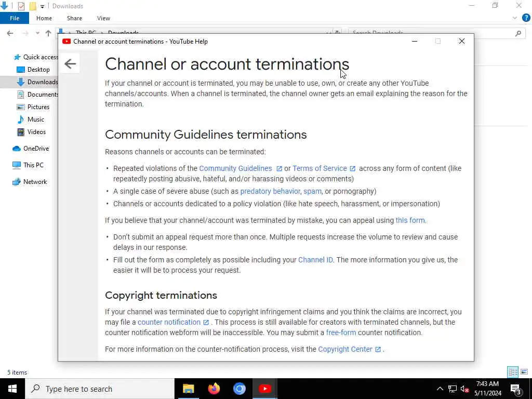This screenshot has width=532, height=399.
Task: Open Desktop in the navigation pane
Action: pyautogui.click(x=33, y=70)
